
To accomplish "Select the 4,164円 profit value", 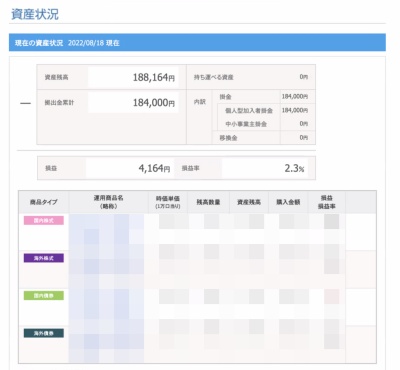I will (x=154, y=168).
